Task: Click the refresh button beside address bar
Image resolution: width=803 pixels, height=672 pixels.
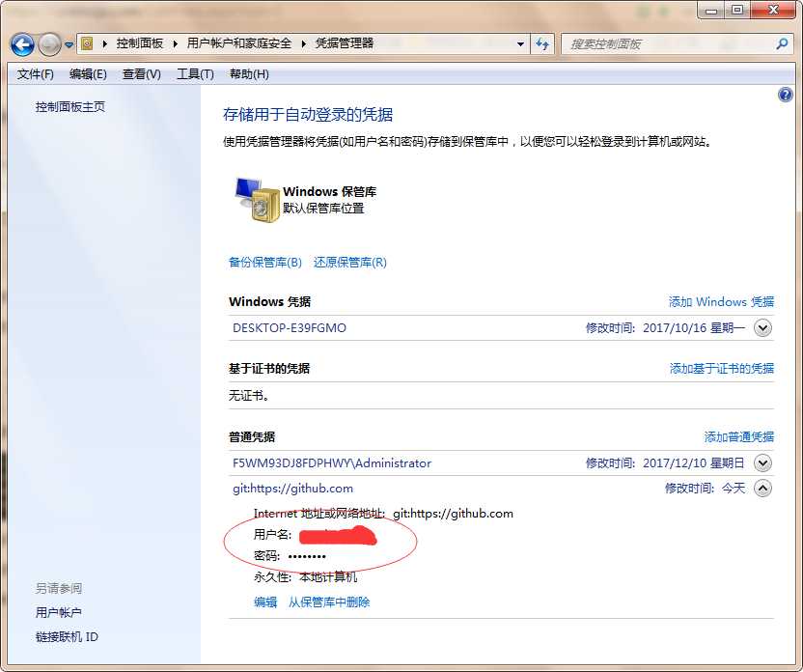Action: point(542,44)
